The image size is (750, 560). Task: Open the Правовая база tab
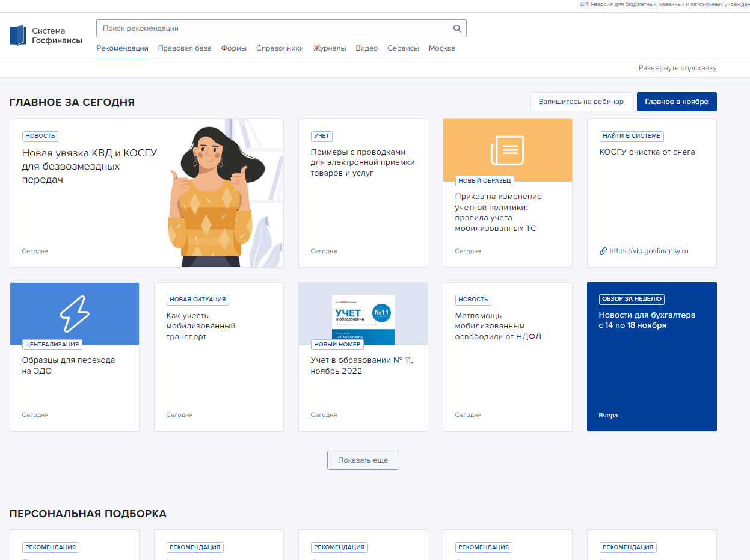tap(185, 48)
